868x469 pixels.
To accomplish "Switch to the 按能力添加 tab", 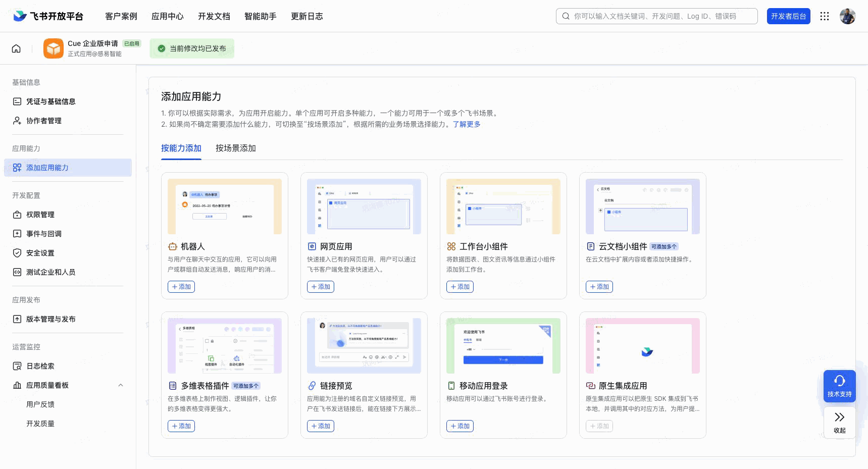I will (181, 148).
